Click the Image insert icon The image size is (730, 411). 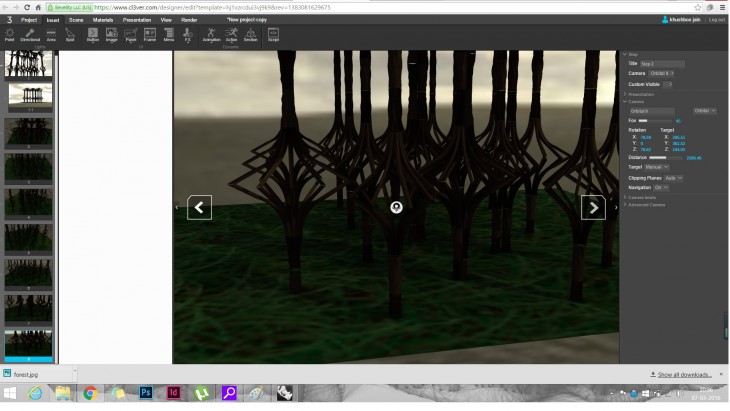pos(111,35)
